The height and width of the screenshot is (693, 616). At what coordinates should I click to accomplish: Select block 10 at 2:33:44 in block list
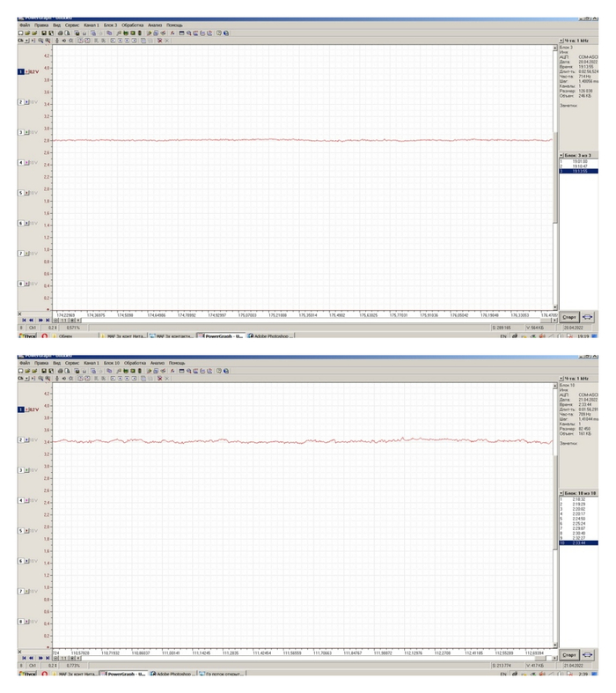578,543
